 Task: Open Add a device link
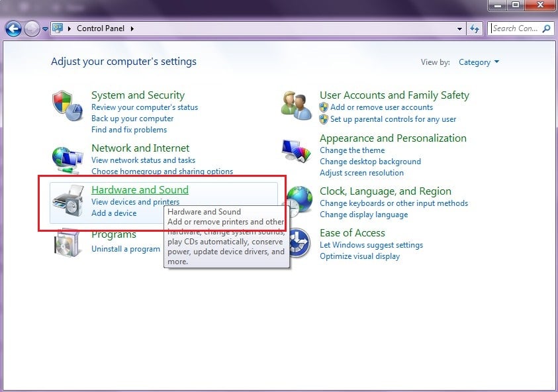coord(114,213)
